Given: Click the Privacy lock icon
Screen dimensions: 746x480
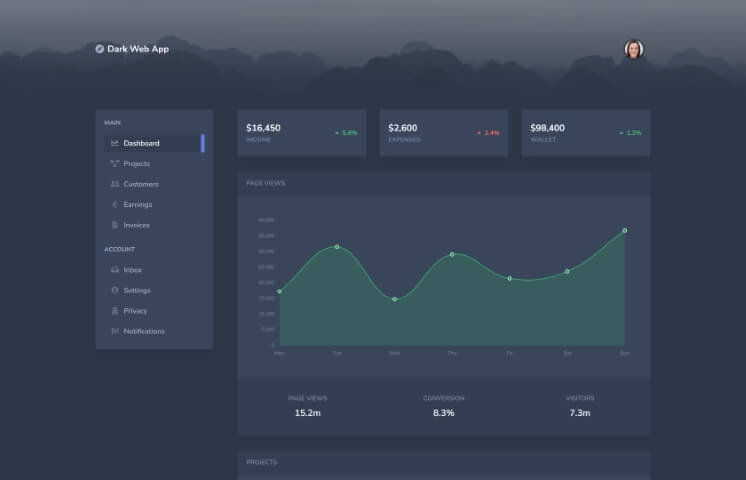Looking at the screenshot, I should 115,311.
